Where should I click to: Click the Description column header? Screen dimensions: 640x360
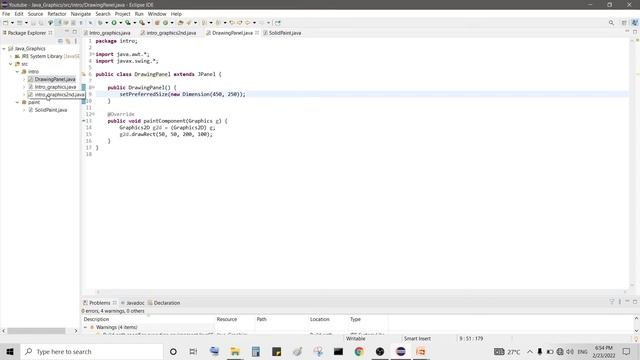(96, 319)
